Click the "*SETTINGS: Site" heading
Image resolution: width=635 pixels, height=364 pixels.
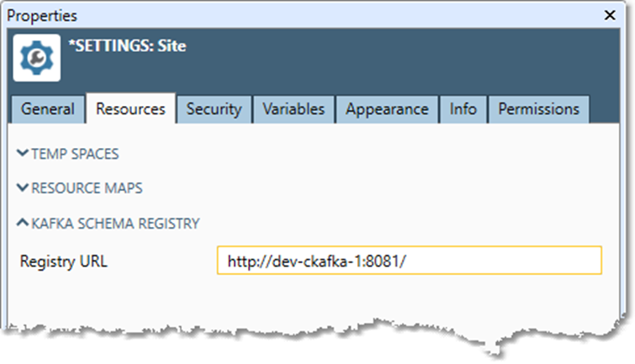pos(128,46)
